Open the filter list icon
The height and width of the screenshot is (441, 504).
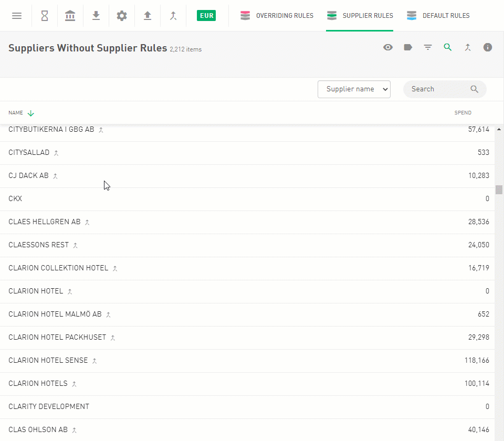428,47
